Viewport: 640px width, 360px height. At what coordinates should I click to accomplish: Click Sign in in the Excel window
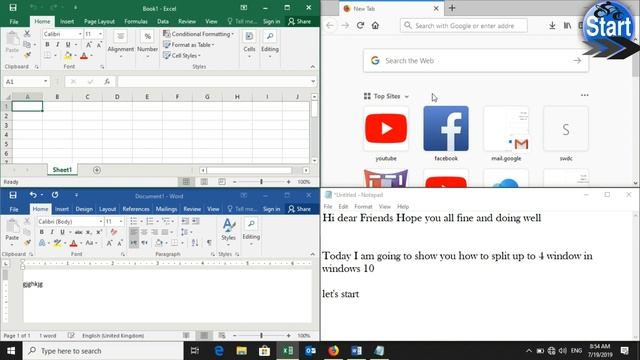point(271,21)
